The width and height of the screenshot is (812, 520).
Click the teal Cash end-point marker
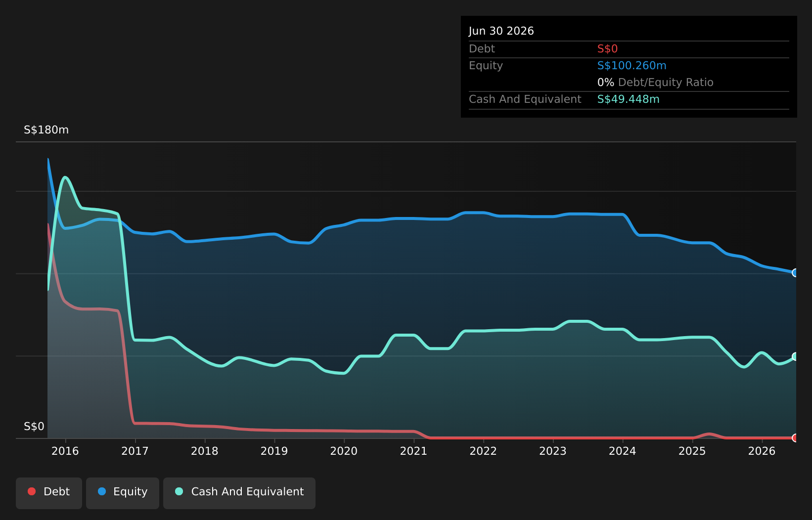coord(796,356)
